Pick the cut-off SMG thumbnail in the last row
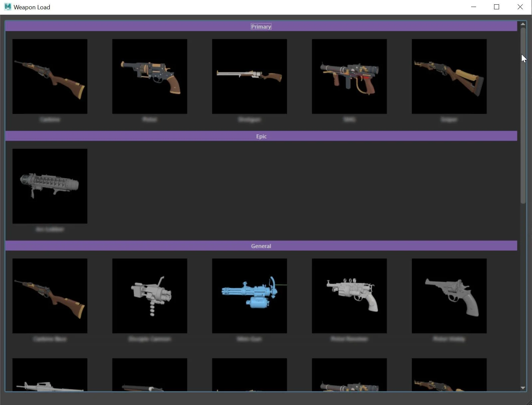Screen dimensions: 532x405 349,374
